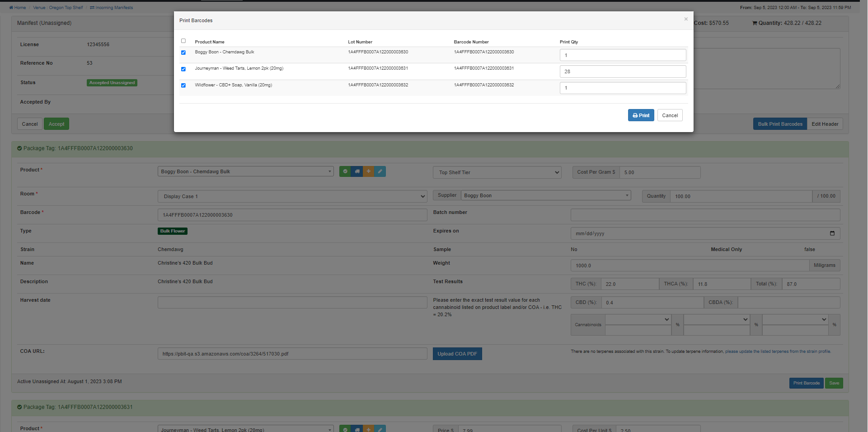This screenshot has height=432, width=868.
Task: Click Print Barcode button for package 3630
Action: click(806, 383)
